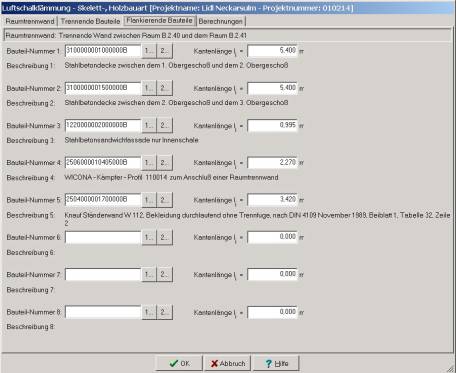This screenshot has width=456, height=373.
Task: Click the empty Bauteil-Nummer 7 field
Action: pyautogui.click(x=103, y=275)
